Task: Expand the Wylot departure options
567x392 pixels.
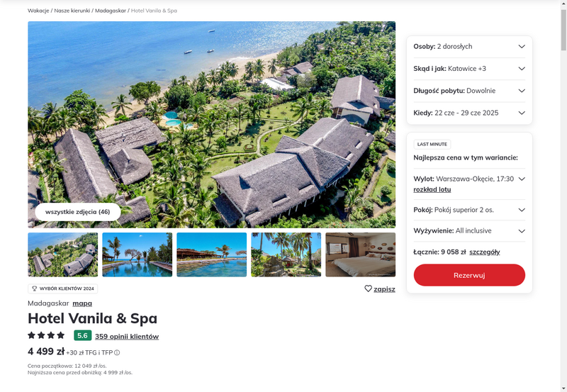Action: pyautogui.click(x=469, y=179)
